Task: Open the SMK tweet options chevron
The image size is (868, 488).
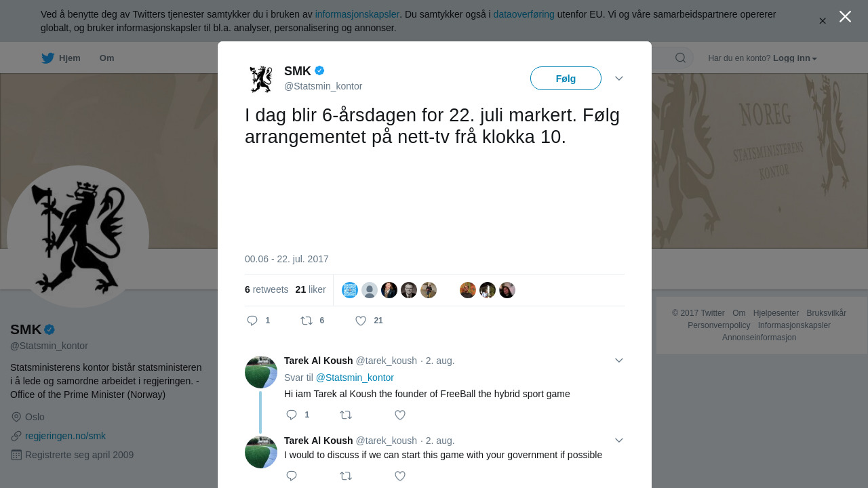Action: click(619, 79)
